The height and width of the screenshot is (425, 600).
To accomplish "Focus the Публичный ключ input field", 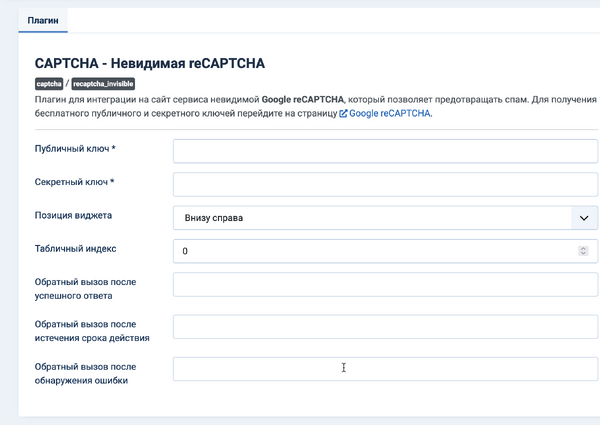I will [x=385, y=151].
